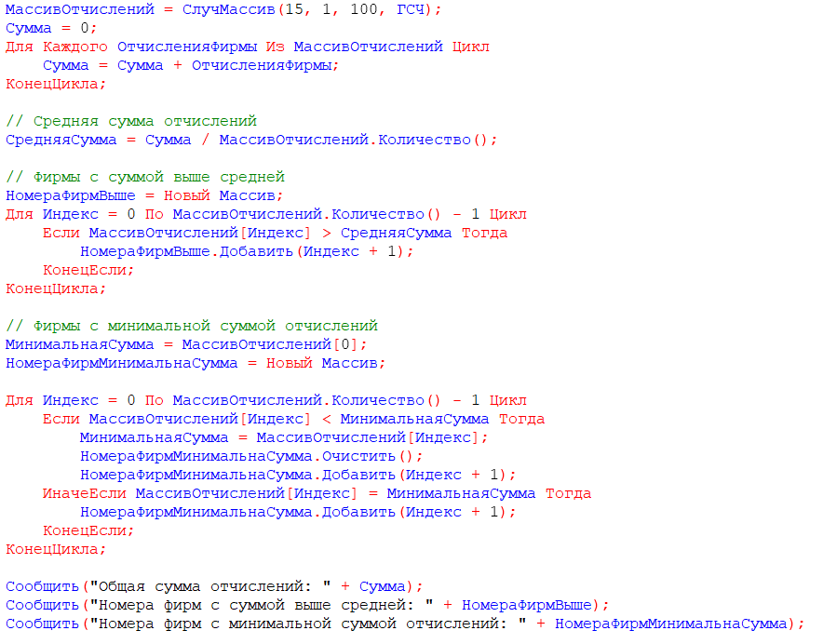Click the comment "// Фирмы с суммой выше средней"
The image size is (823, 644).
(x=145, y=177)
